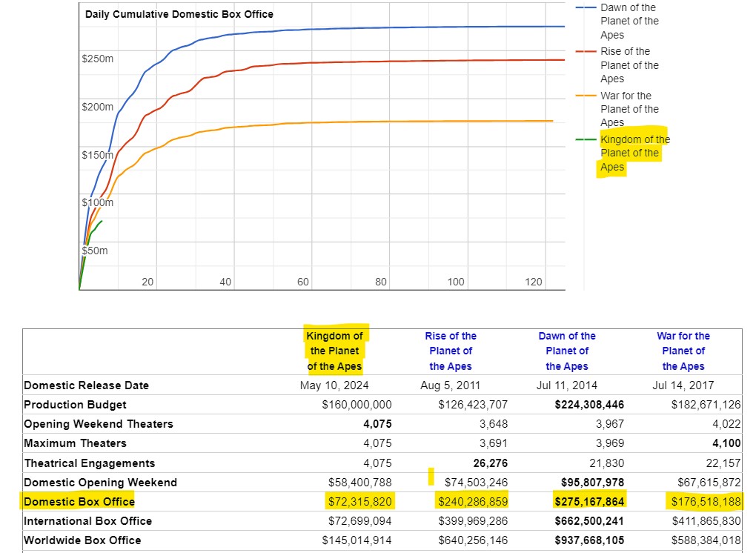Click the orange War legend line swatch
The height and width of the screenshot is (553, 756).
(x=586, y=96)
